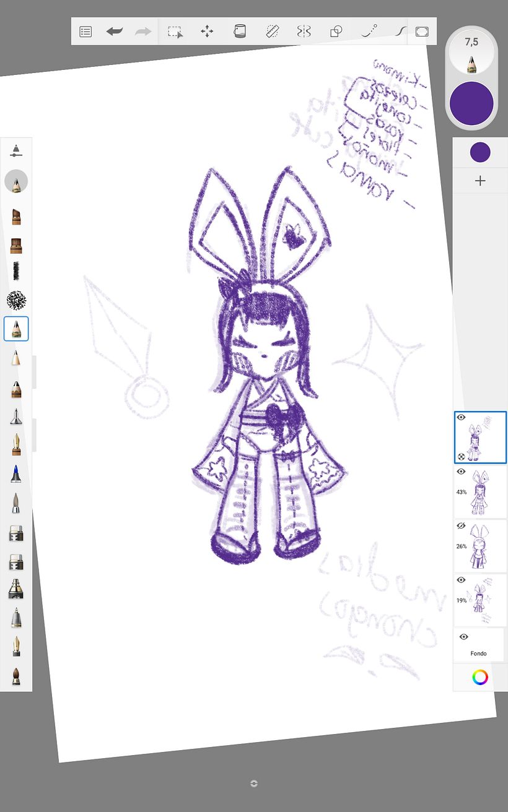
Task: Hide the top selected layer
Action: point(461,417)
